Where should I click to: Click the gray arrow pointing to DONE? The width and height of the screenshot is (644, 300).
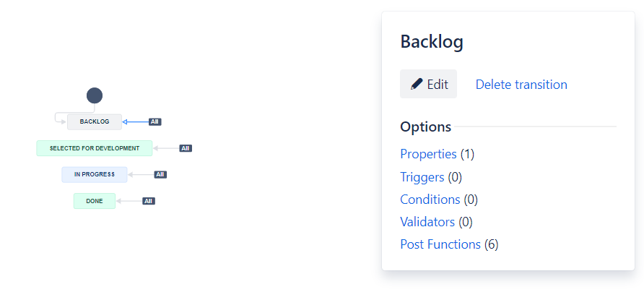pyautogui.click(x=129, y=201)
